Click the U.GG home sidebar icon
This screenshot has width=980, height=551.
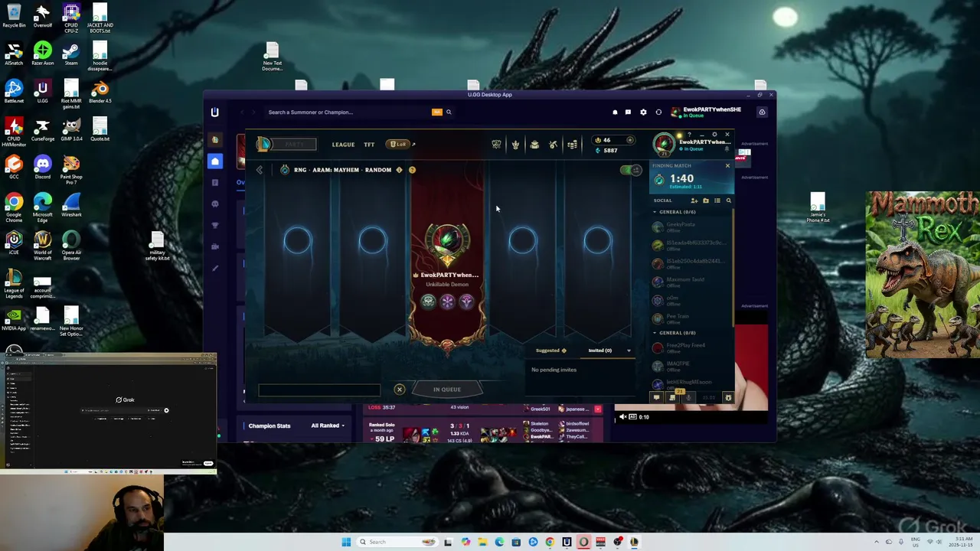(215, 161)
